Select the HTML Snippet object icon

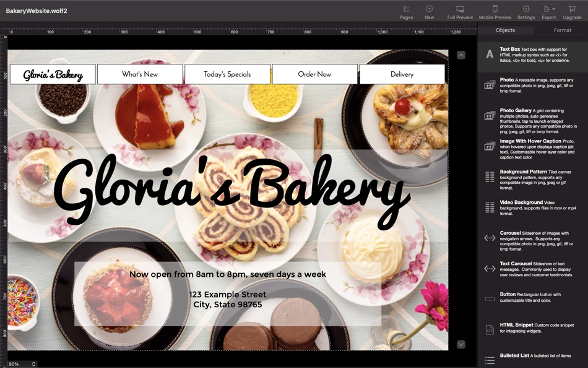point(490,330)
